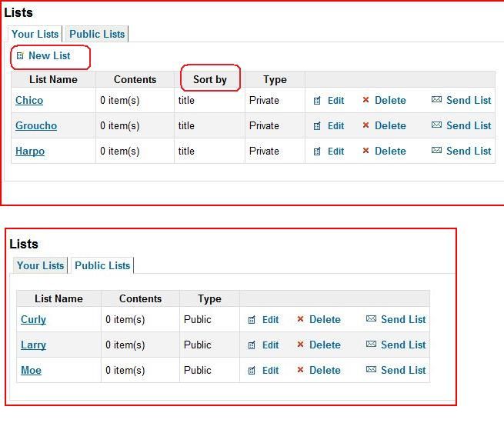The width and height of the screenshot is (504, 423).
Task: Click the New List icon
Action: pos(20,56)
